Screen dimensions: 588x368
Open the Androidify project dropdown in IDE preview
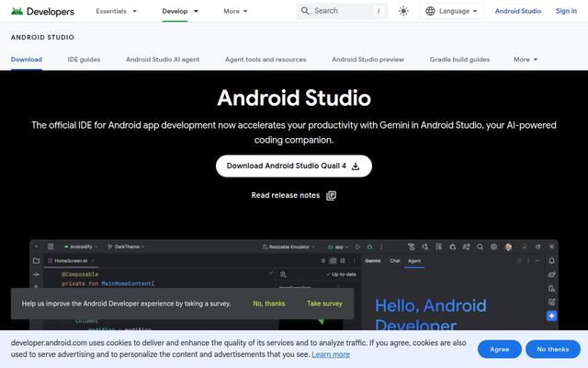(x=81, y=247)
